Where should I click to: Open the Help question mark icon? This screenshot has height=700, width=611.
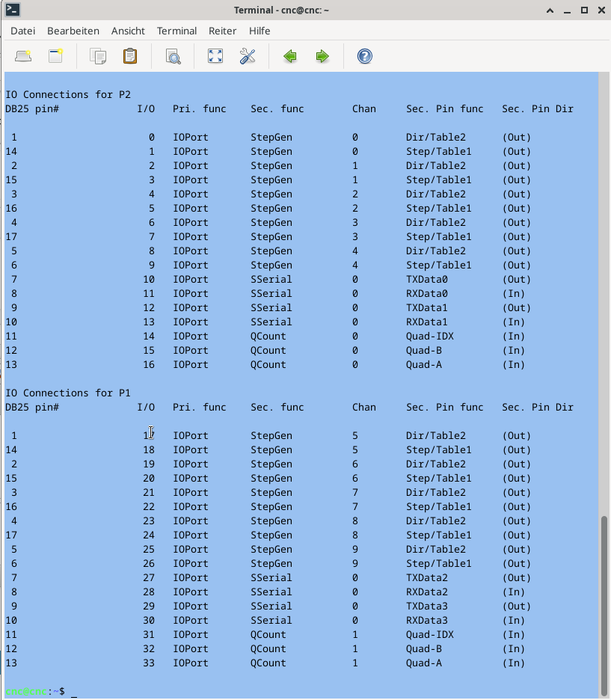[365, 56]
